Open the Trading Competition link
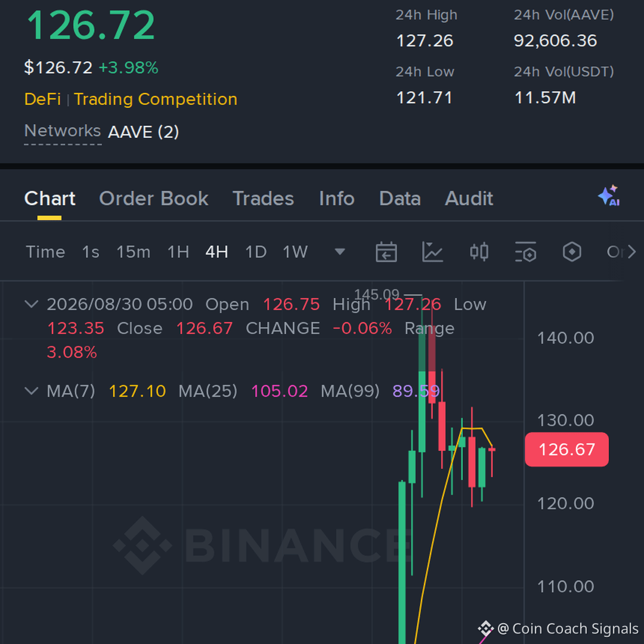 pyautogui.click(x=156, y=100)
